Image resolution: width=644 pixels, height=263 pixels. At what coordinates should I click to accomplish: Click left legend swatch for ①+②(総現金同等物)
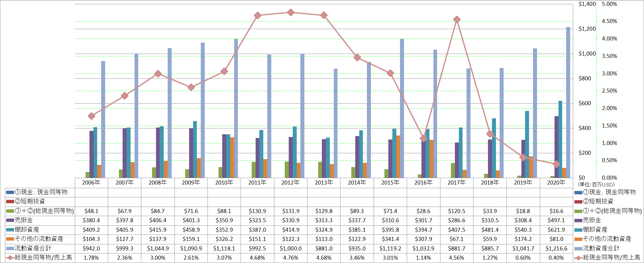coord(10,211)
